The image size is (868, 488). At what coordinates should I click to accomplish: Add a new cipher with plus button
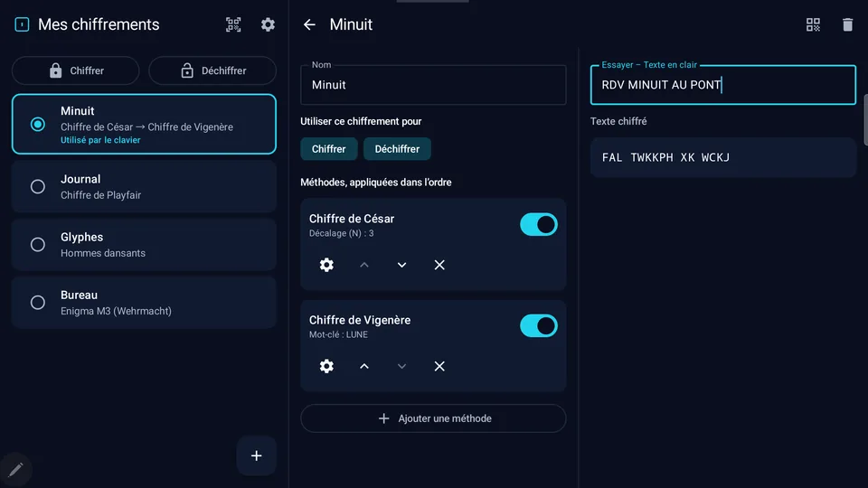pos(256,455)
